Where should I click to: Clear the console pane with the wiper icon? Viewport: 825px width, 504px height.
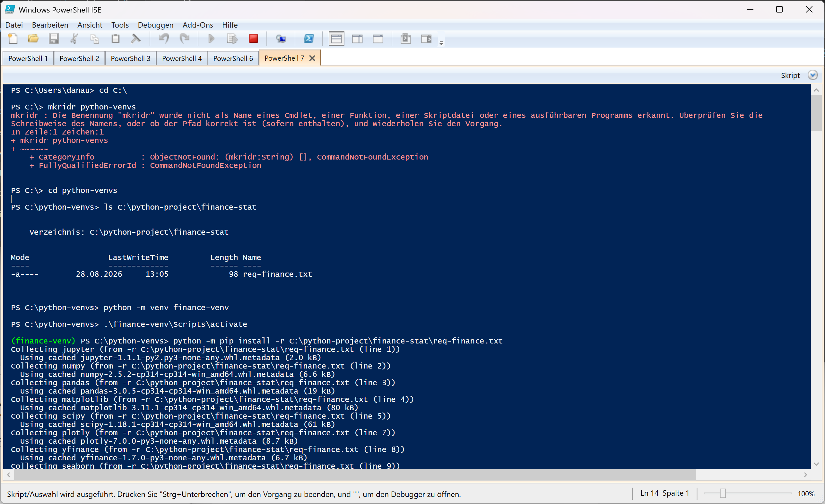click(136, 39)
